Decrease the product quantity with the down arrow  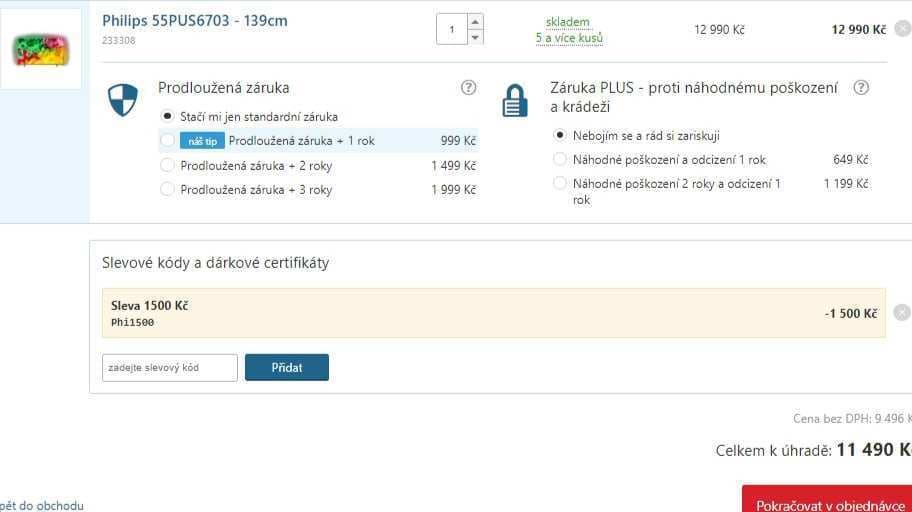click(475, 37)
